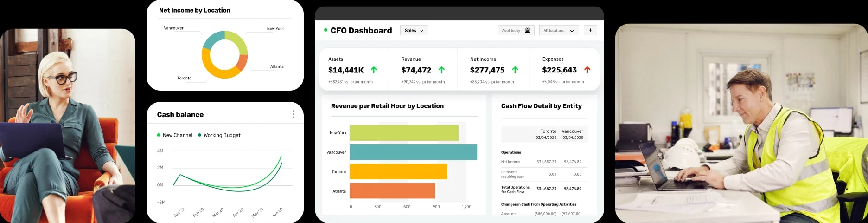This screenshot has height=223, width=868.
Task: Click the teal Vancouver bar in the revenue chart
Action: [413, 152]
